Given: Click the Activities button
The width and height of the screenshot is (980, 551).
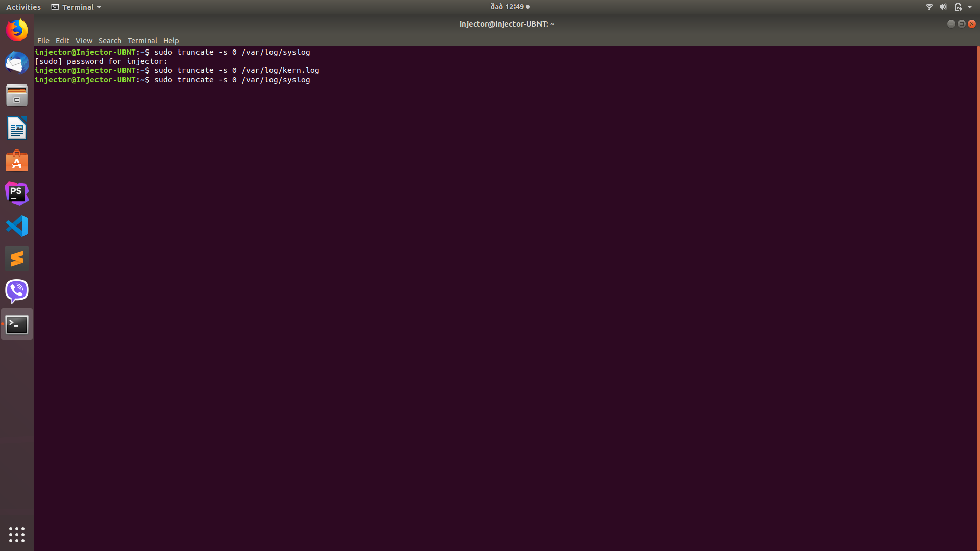Looking at the screenshot, I should coord(23,7).
